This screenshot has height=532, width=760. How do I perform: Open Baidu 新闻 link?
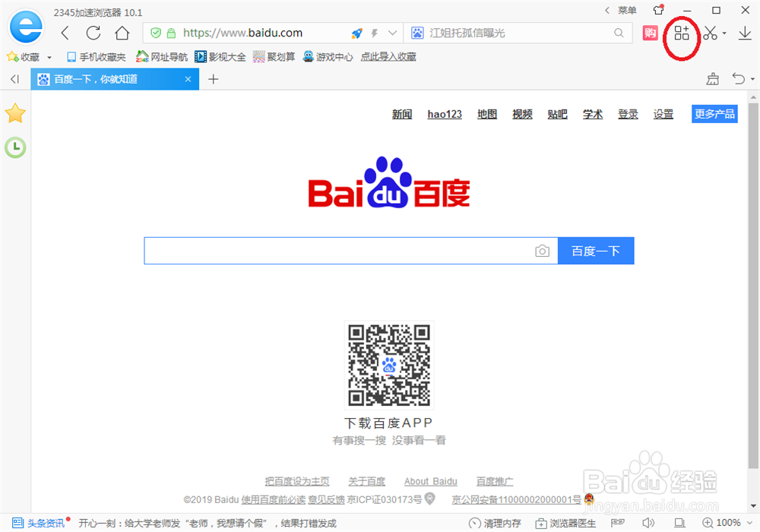coord(402,114)
